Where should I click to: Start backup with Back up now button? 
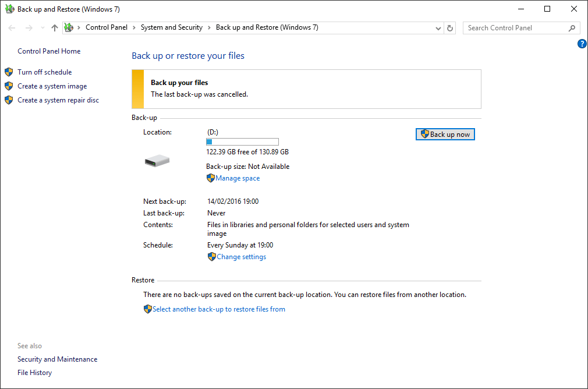tap(445, 135)
